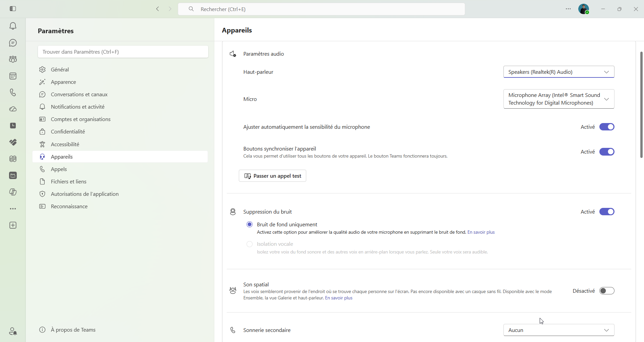This screenshot has height=342, width=644.
Task: Open the top-right ellipsis settings menu
Action: point(568,9)
